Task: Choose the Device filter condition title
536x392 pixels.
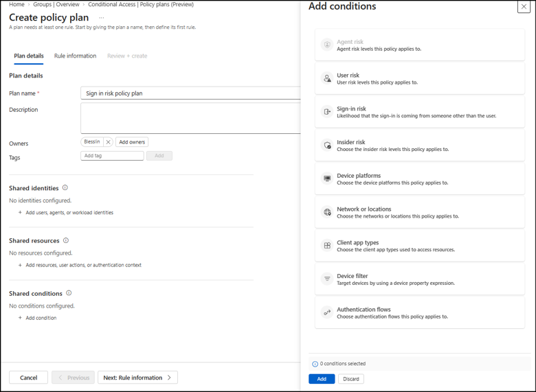Action: [353, 276]
